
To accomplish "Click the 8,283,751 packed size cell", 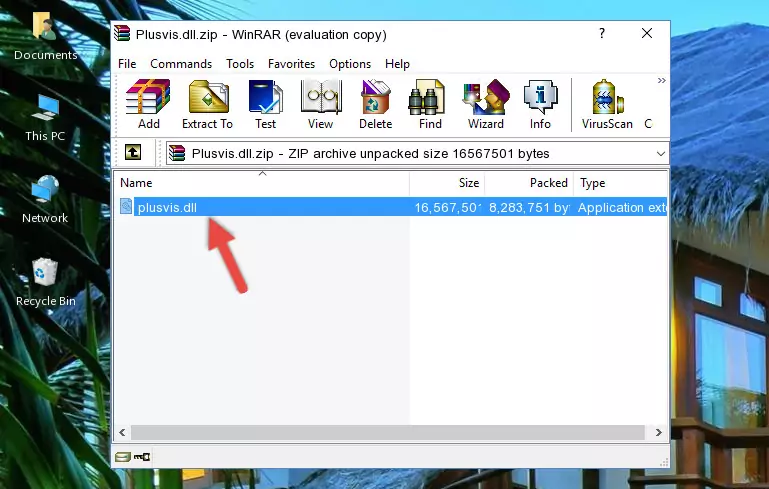I will coord(529,207).
